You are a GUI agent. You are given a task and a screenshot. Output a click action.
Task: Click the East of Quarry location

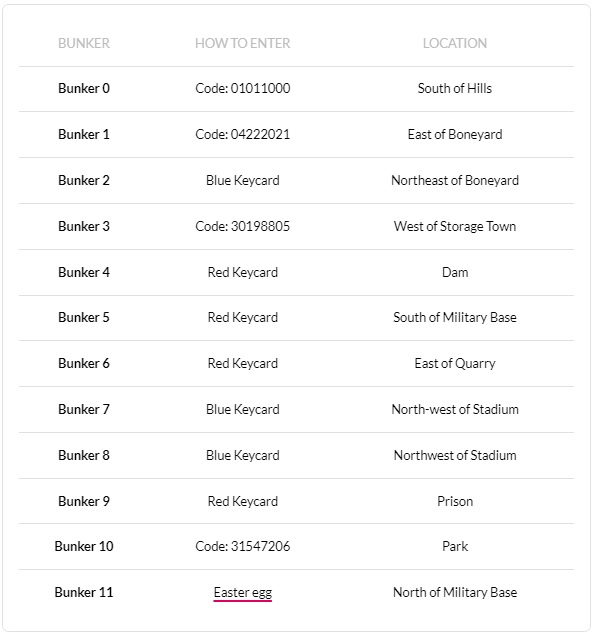pyautogui.click(x=455, y=363)
